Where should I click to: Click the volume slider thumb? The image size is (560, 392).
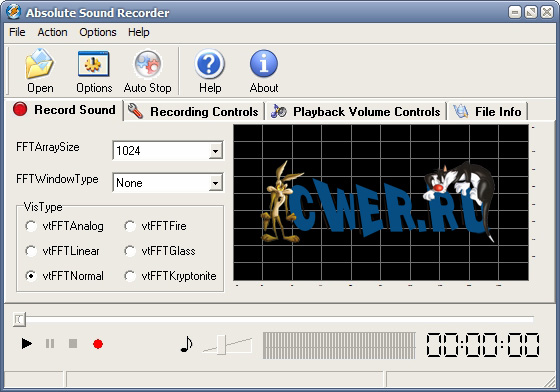(x=221, y=345)
